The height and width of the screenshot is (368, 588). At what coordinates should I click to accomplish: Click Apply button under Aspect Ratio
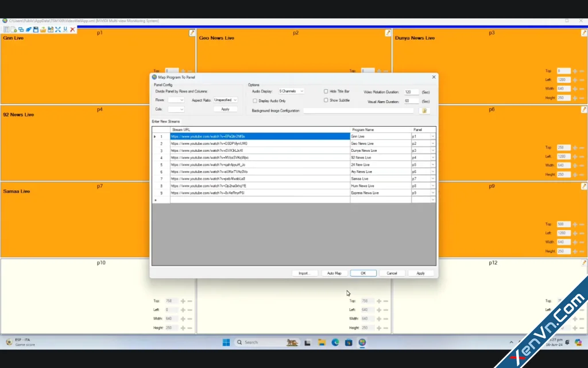click(x=225, y=109)
